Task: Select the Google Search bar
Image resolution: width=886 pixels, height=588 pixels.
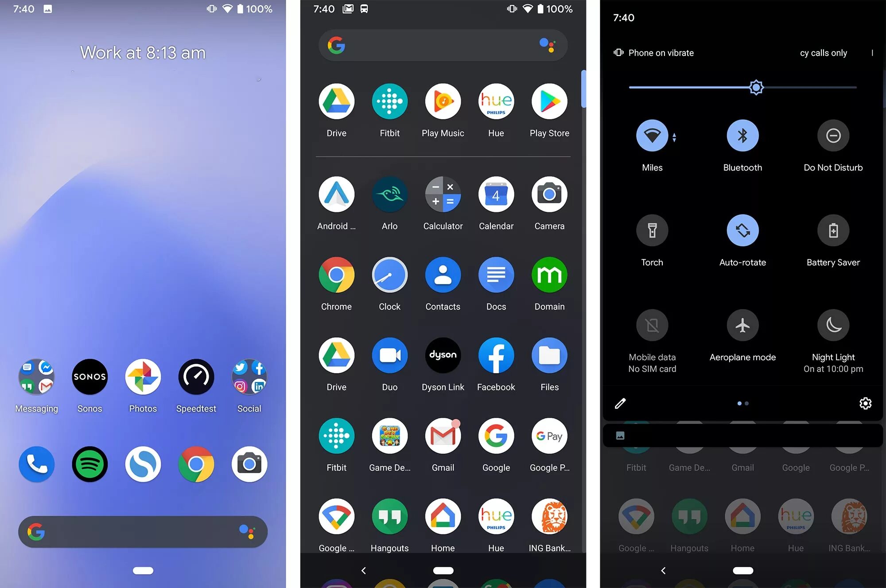Action: coord(143,531)
